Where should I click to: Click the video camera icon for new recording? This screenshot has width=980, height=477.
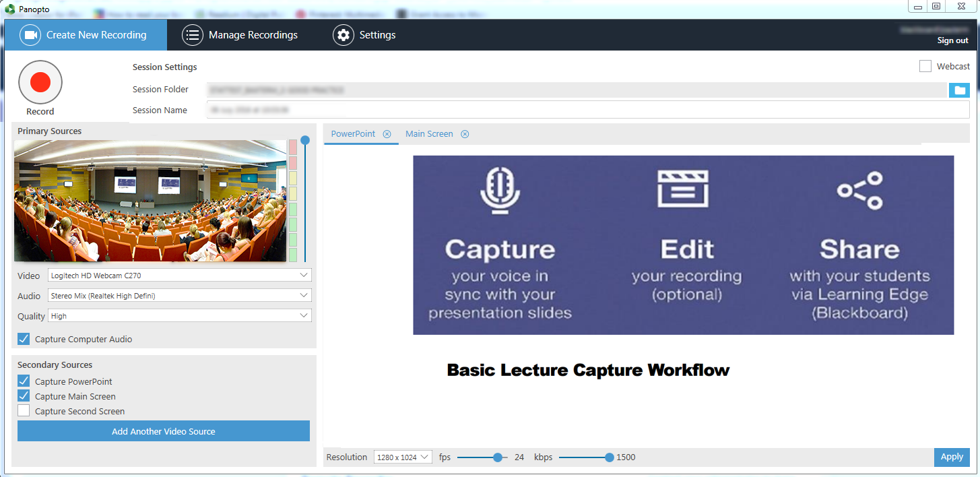pyautogui.click(x=30, y=35)
